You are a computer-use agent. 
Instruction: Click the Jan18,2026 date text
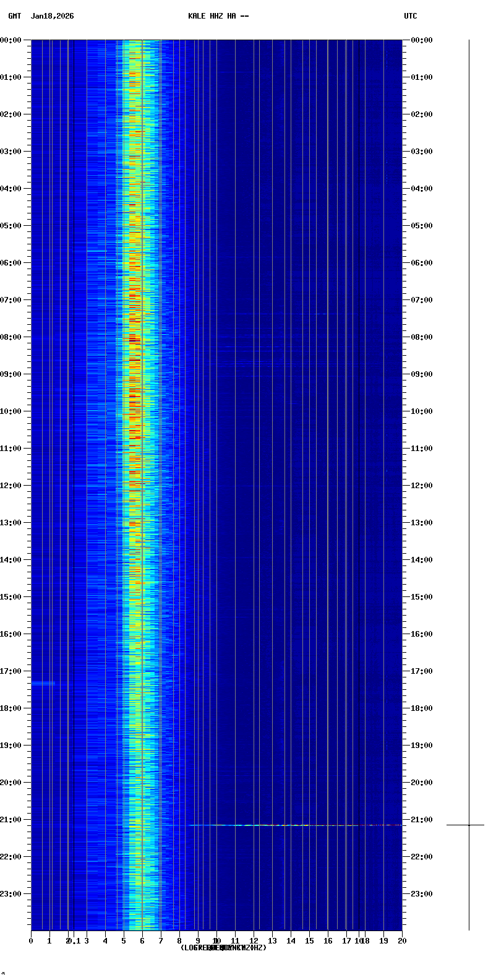point(52,16)
